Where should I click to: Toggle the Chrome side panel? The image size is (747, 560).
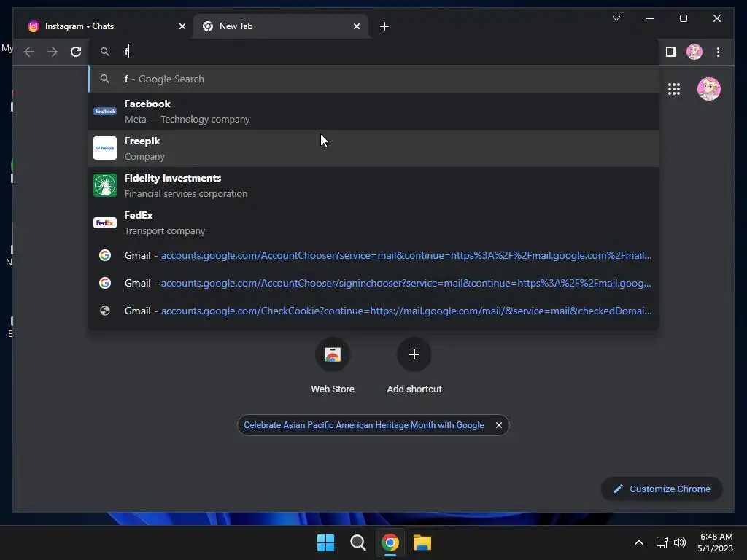pyautogui.click(x=671, y=52)
